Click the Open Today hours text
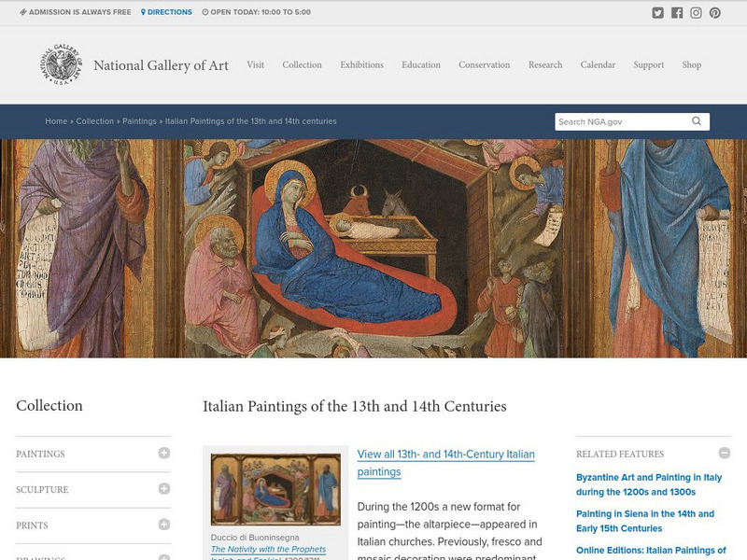The image size is (747, 560). (x=256, y=12)
